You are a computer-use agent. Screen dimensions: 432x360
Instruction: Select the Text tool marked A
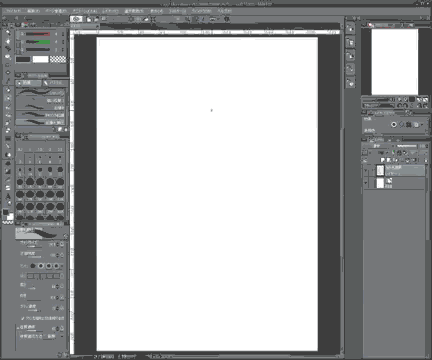click(8, 196)
